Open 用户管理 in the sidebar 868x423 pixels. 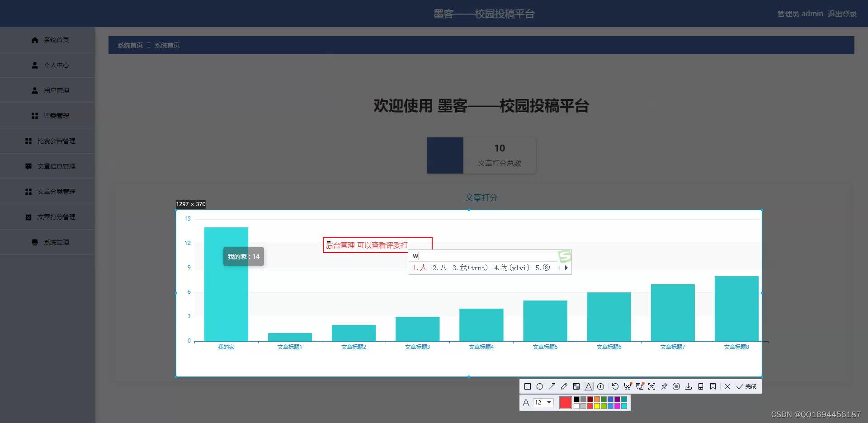47,90
